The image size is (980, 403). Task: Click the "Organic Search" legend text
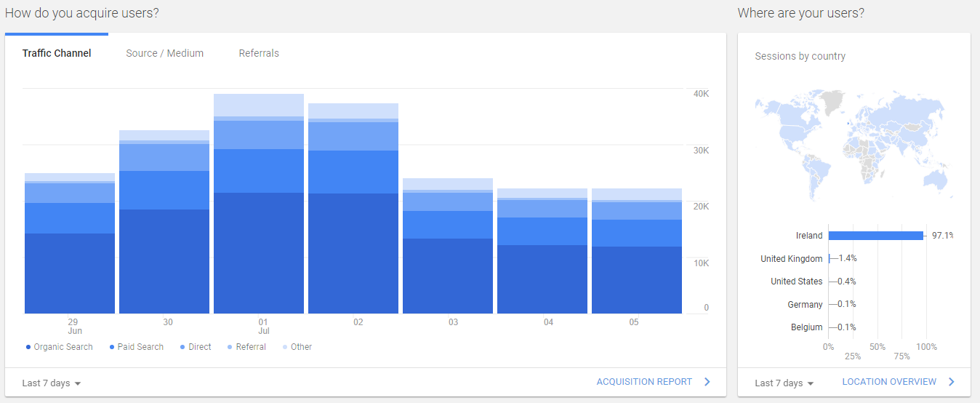pyautogui.click(x=63, y=347)
